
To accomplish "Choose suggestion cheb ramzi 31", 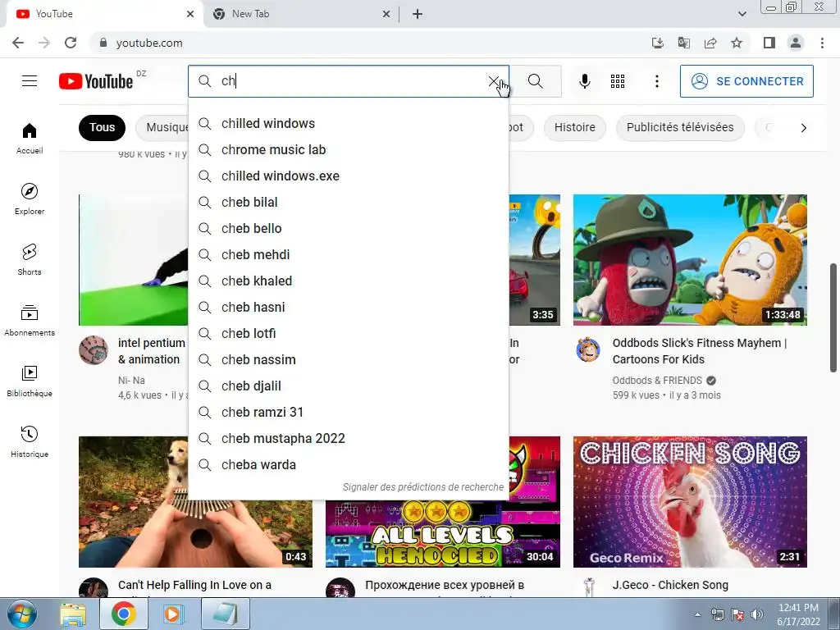I will tap(348, 412).
